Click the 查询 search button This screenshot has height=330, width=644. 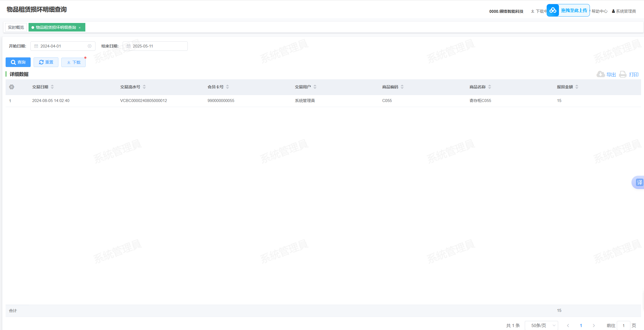(18, 62)
